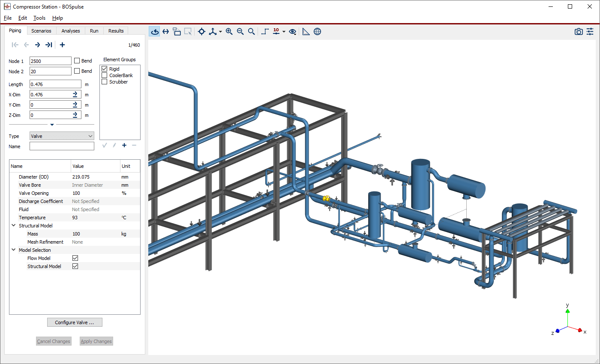Screen dimensions: 600x364
Task: Uncheck the Flow Model checkbox
Action: coord(75,258)
